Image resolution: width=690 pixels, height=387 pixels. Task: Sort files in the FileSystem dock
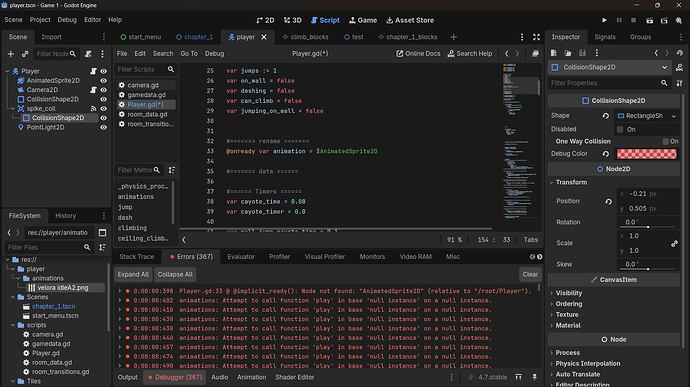pyautogui.click(x=103, y=247)
